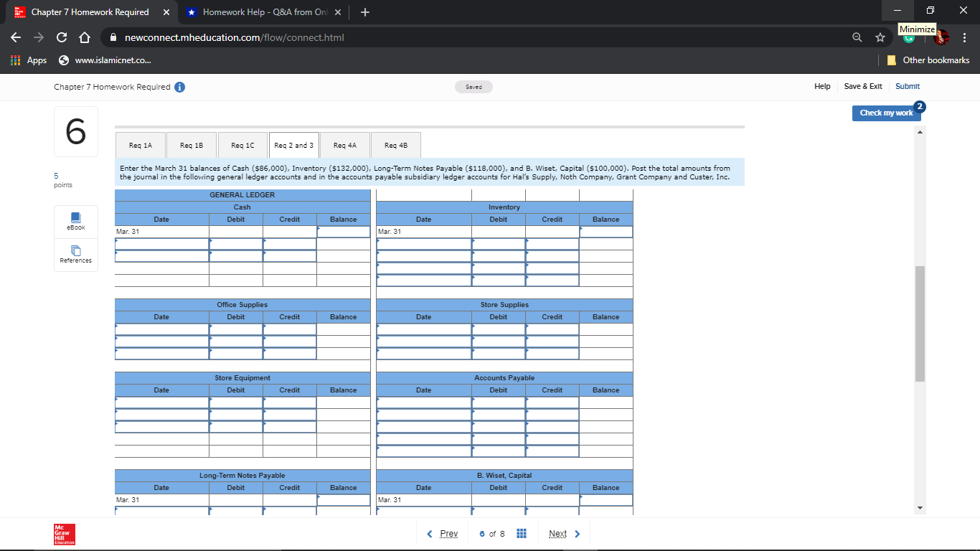Click the info icon beside the homework title
This screenshot has height=551, width=980.
point(179,86)
